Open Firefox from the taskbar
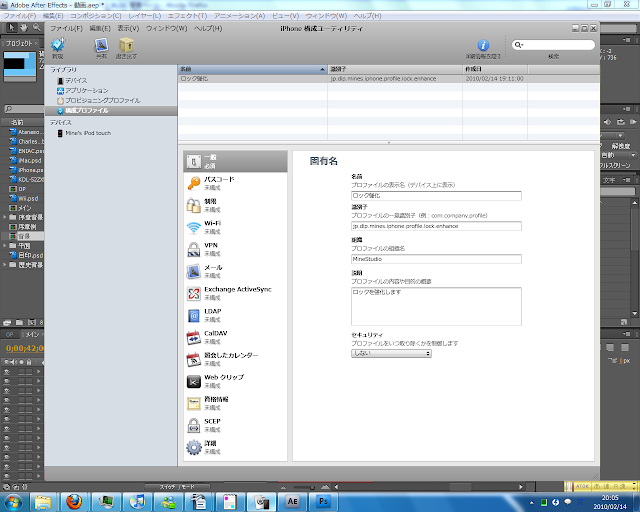 point(74,501)
